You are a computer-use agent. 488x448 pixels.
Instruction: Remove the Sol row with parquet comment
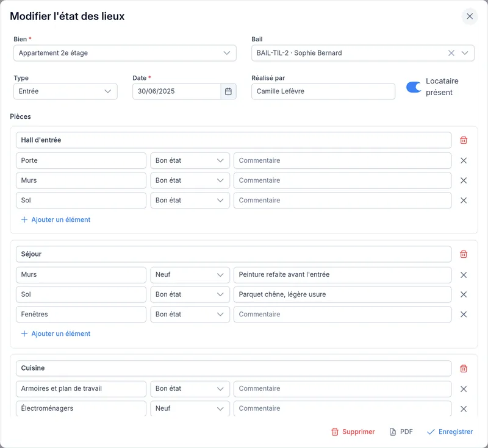pos(464,294)
